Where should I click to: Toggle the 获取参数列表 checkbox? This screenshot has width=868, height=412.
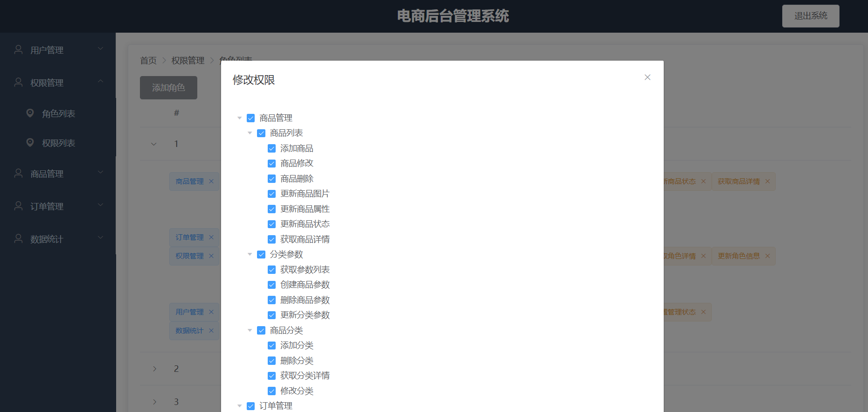pos(272,270)
